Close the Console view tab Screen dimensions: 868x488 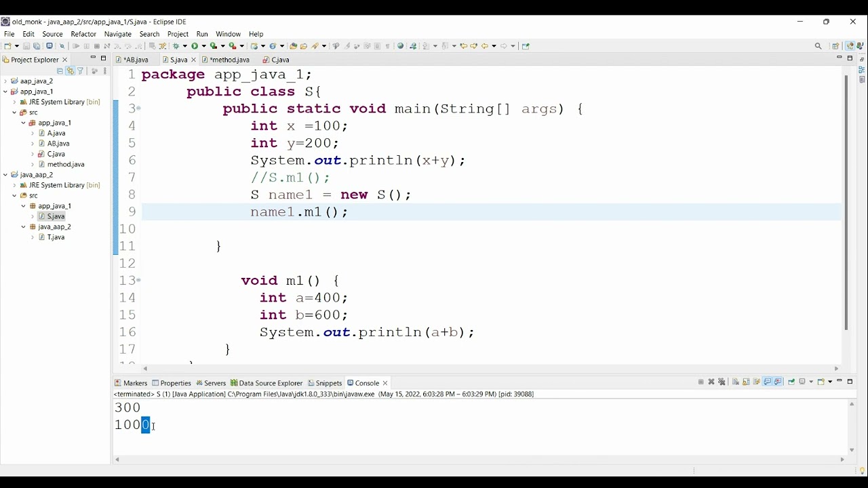385,383
